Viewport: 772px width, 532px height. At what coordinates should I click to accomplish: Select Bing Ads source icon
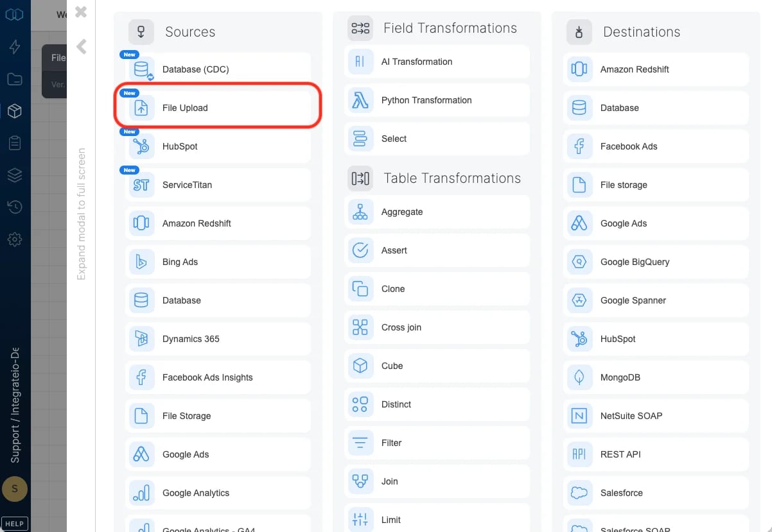coord(141,262)
